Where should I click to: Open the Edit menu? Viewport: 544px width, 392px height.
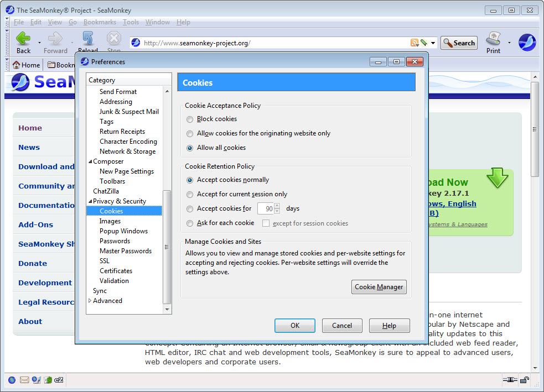[36, 22]
